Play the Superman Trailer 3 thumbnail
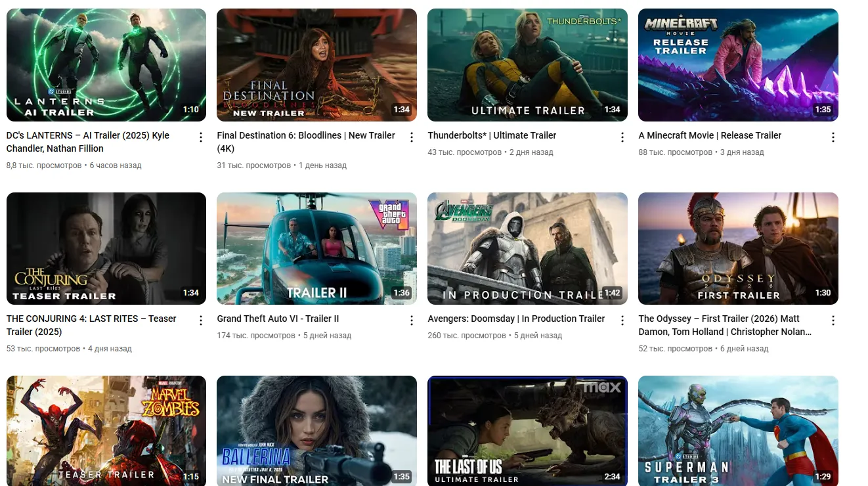Image resolution: width=868 pixels, height=486 pixels. [x=739, y=431]
